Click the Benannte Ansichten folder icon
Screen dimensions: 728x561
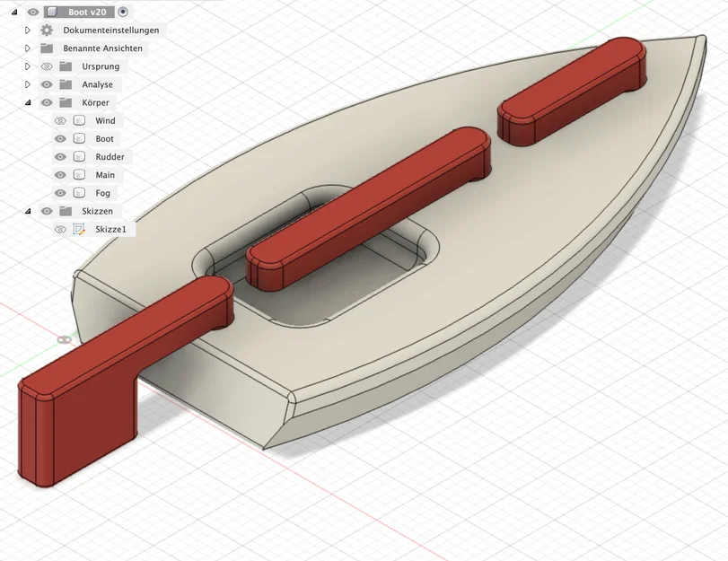[x=47, y=48]
